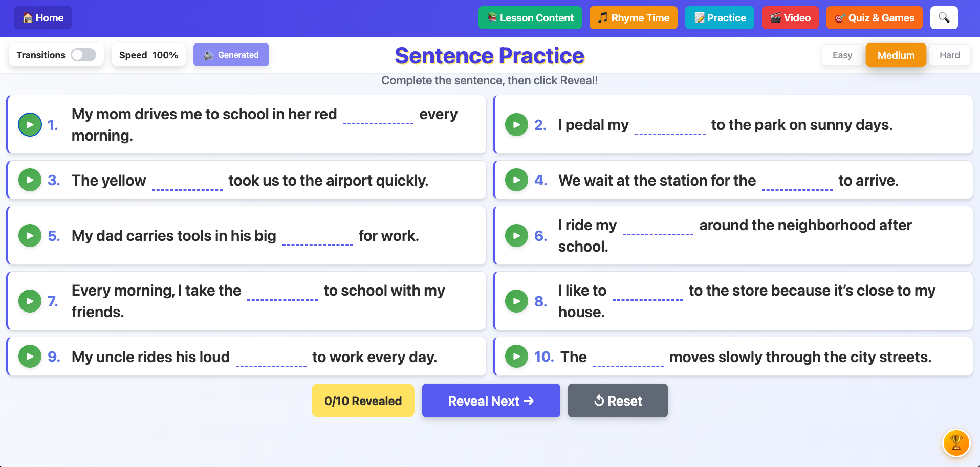Adjust the Speed 100% control

[148, 55]
